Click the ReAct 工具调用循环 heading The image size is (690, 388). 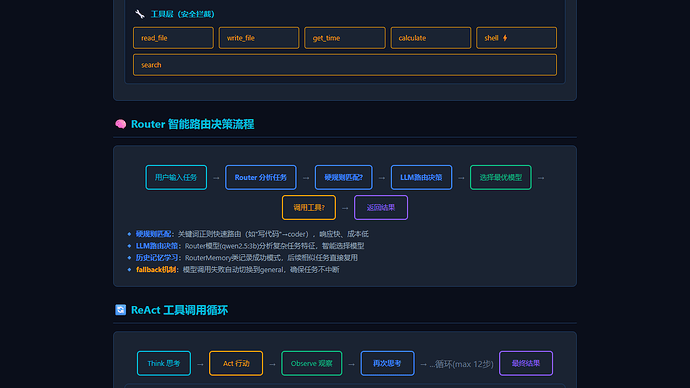tap(179, 310)
